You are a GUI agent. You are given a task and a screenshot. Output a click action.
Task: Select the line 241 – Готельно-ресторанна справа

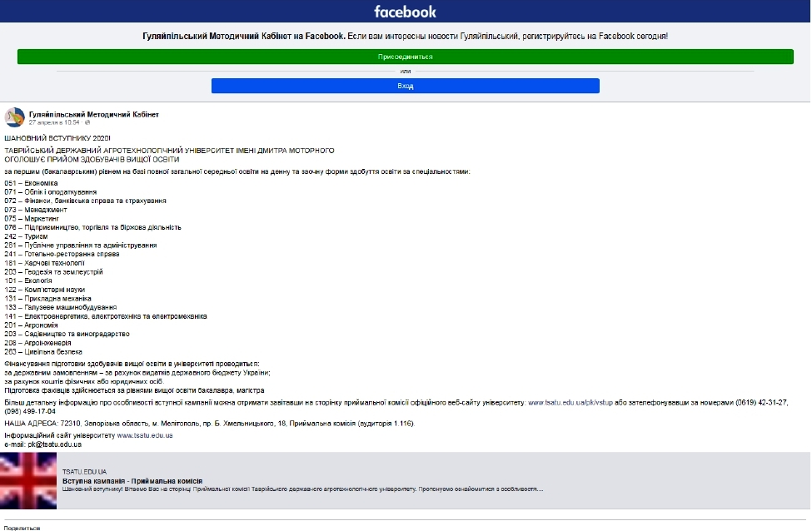(62, 254)
